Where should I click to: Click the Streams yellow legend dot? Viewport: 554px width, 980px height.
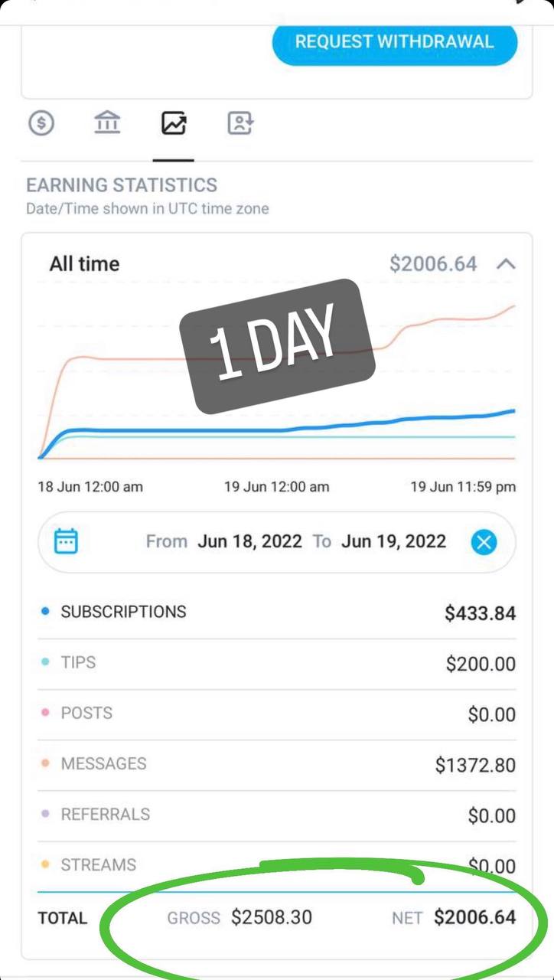click(x=45, y=865)
